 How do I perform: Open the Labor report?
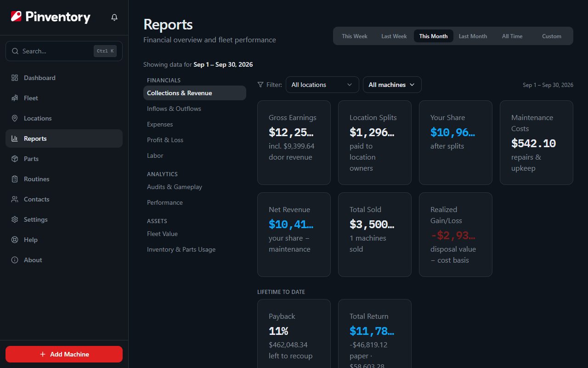[195, 155]
